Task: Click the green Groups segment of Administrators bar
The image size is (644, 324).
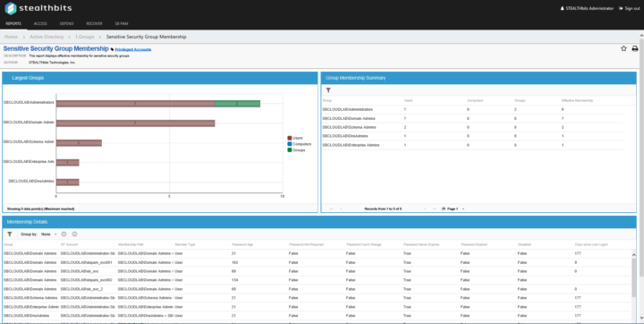Action: 237,104
